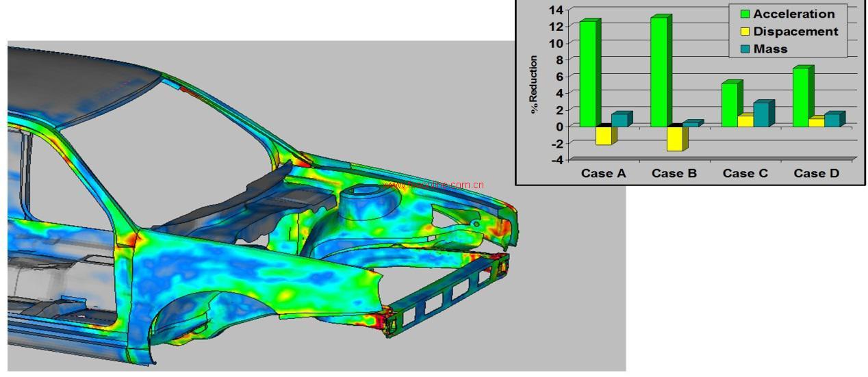868x377 pixels.
Task: Click the green Acceleration legend swatch
Action: [744, 14]
